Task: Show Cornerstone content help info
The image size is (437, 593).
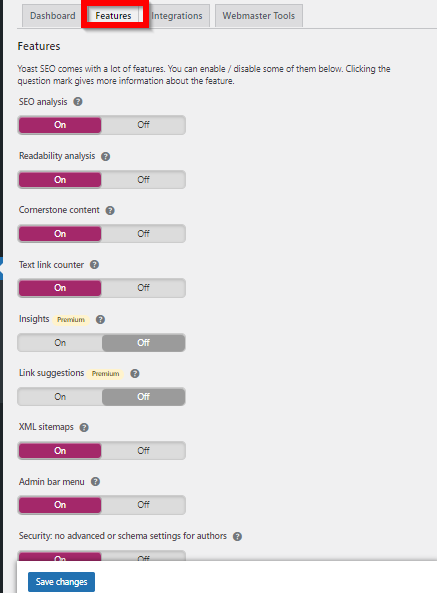Action: (110, 210)
